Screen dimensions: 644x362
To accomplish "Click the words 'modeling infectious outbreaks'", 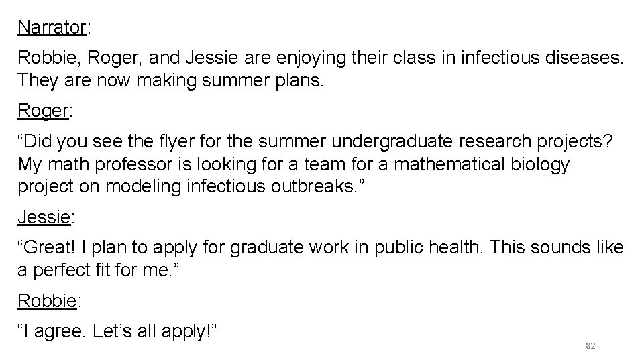I will click(x=230, y=187).
